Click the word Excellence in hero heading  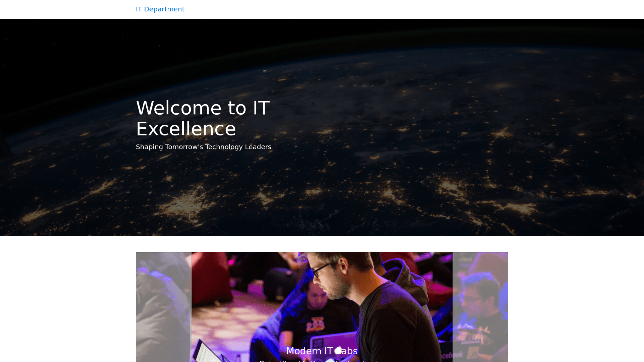pyautogui.click(x=186, y=129)
